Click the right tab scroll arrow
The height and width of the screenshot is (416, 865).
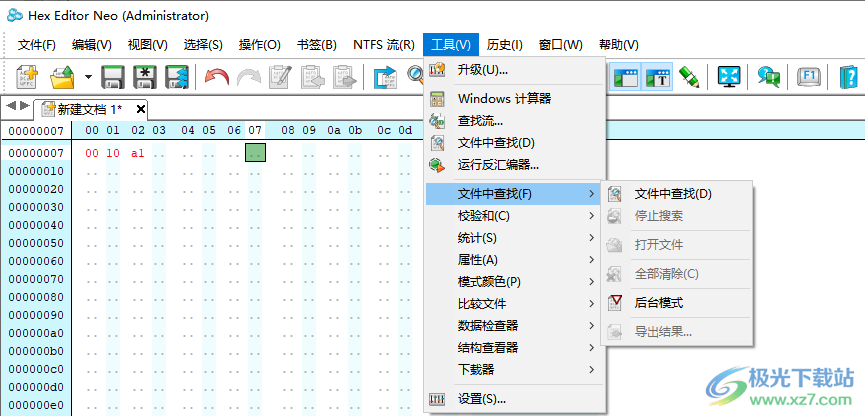[25, 105]
